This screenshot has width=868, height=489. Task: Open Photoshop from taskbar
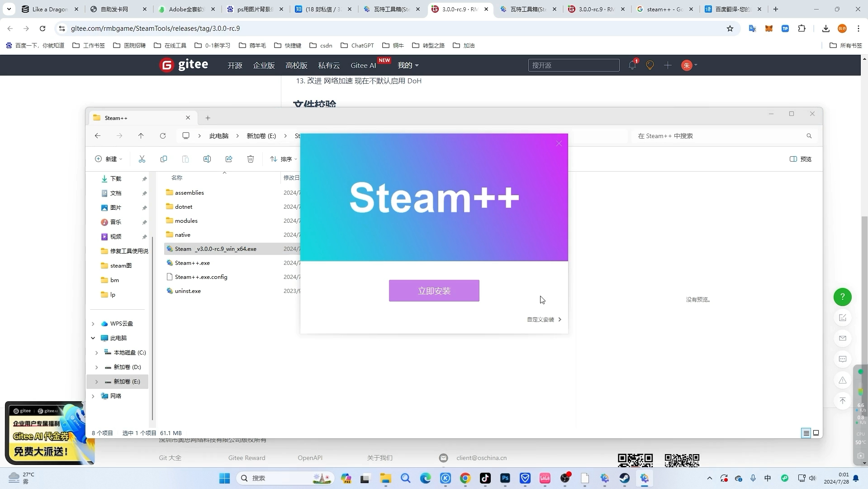pyautogui.click(x=505, y=478)
